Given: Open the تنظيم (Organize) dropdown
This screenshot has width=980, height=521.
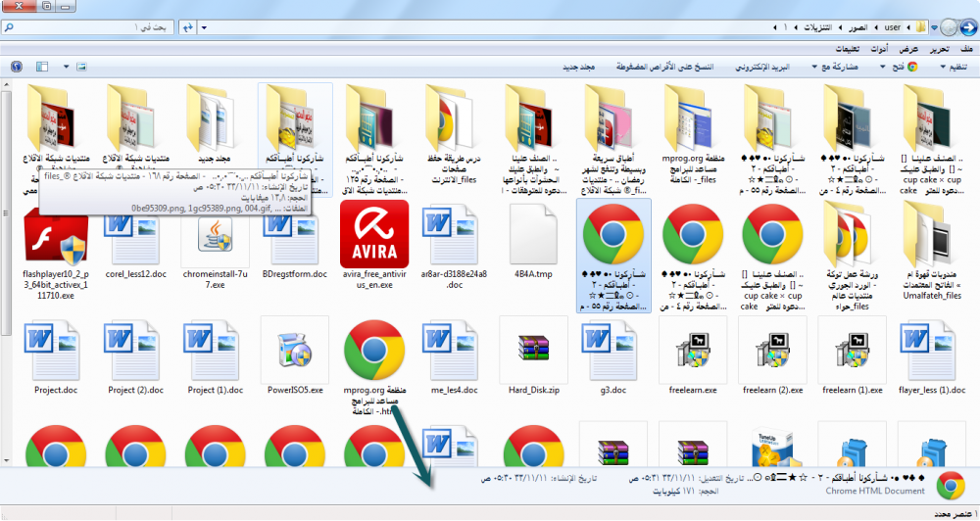Looking at the screenshot, I should 945,67.
